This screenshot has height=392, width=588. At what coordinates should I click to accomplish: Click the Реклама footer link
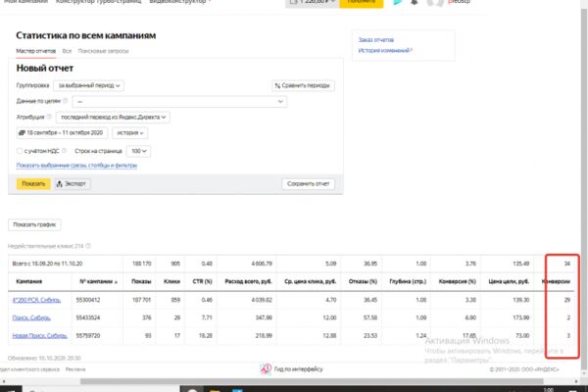tap(75, 369)
